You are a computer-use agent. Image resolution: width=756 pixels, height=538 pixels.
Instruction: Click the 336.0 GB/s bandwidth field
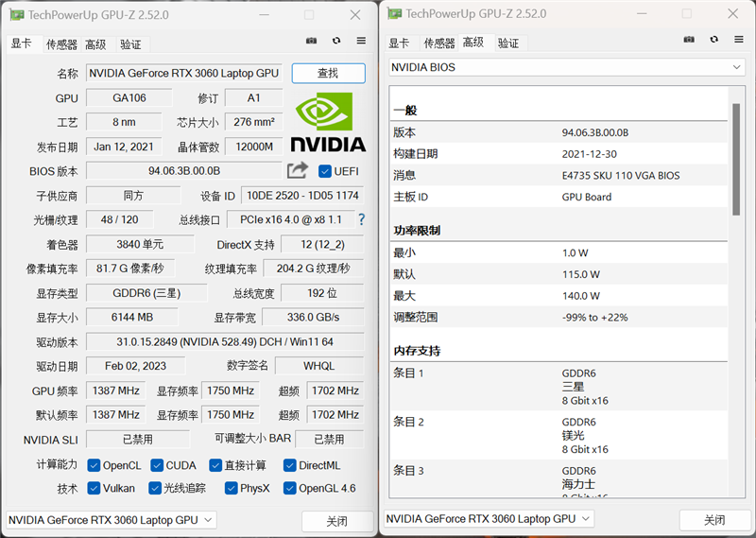(313, 317)
